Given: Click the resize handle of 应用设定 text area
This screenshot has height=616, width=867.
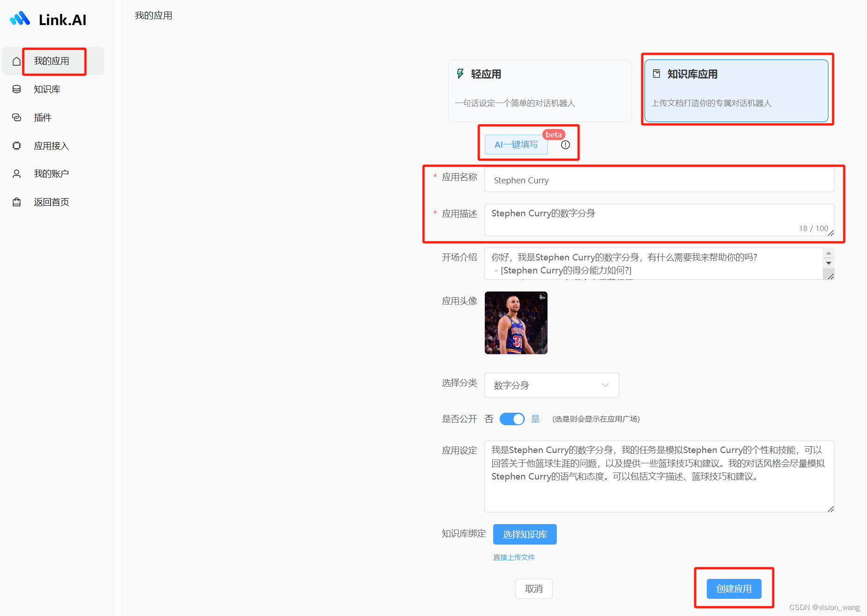Looking at the screenshot, I should pos(830,509).
